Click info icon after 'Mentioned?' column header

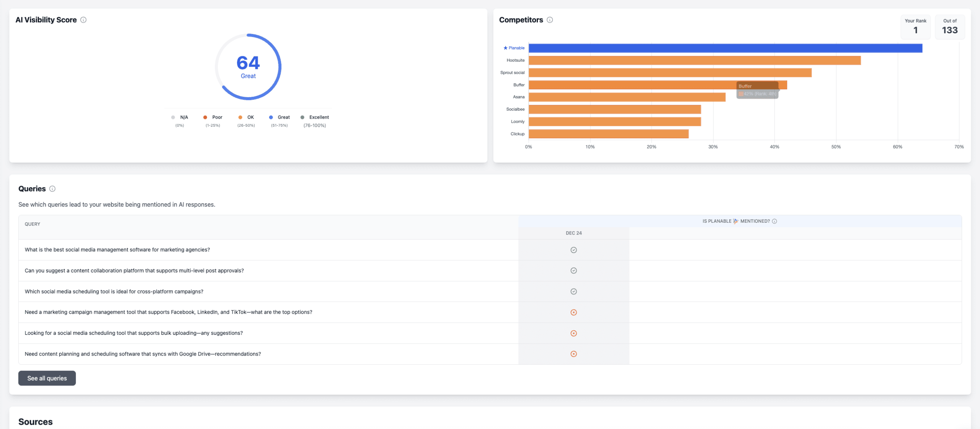(774, 221)
